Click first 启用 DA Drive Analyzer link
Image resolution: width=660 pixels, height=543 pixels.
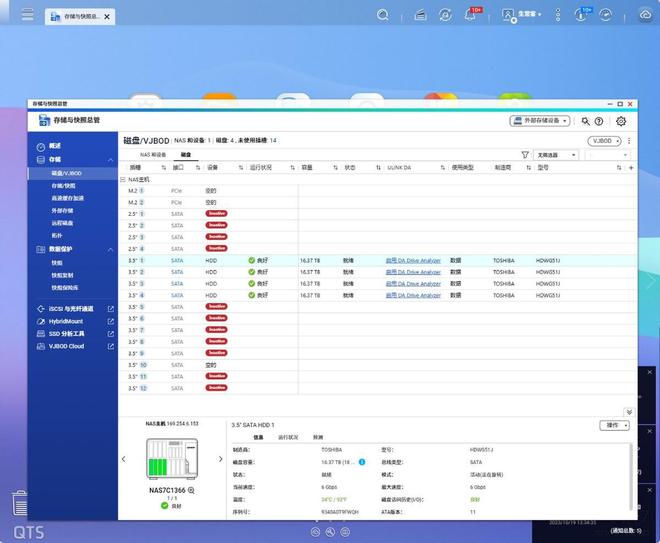pyautogui.click(x=413, y=260)
